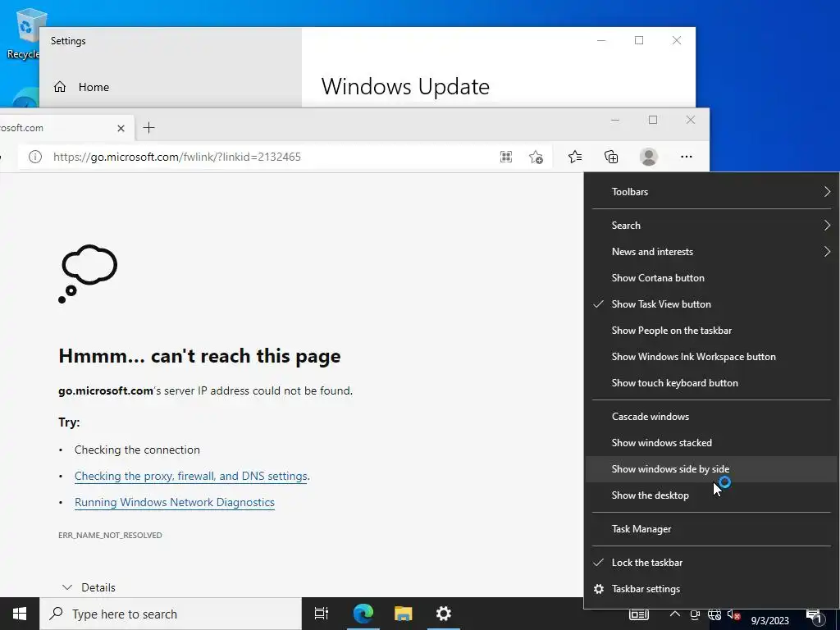Show hidden tray icons chevron

click(x=675, y=614)
